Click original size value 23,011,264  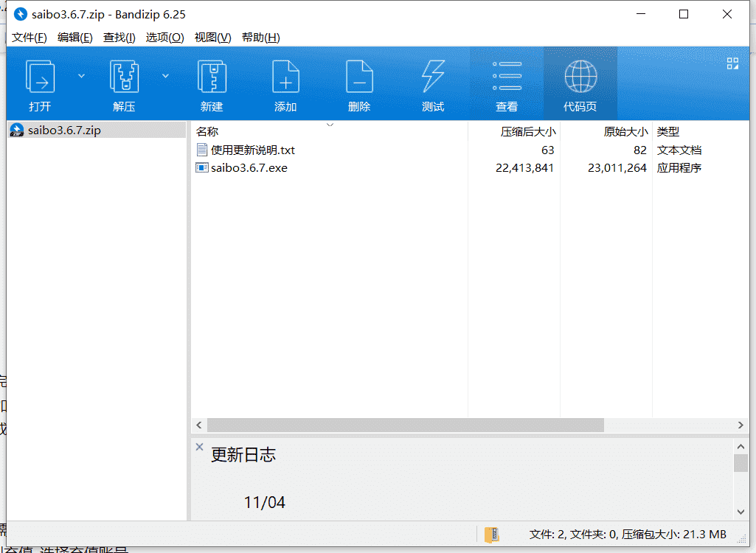(x=617, y=168)
